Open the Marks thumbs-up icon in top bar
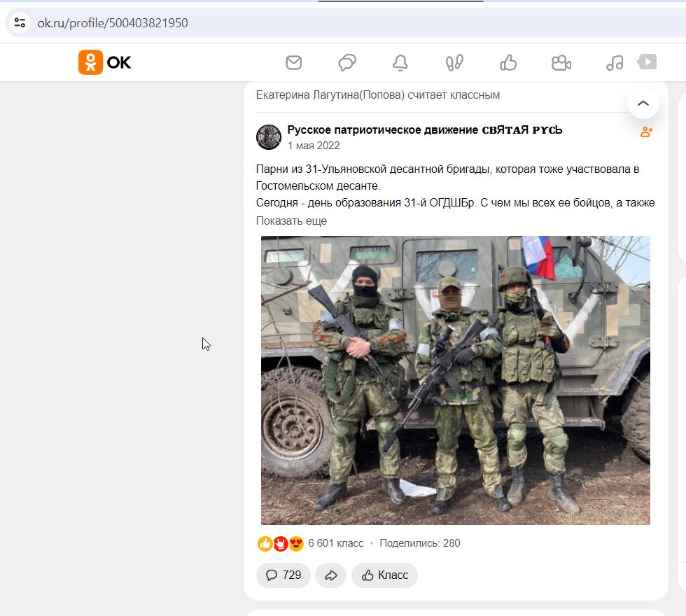Image resolution: width=686 pixels, height=616 pixels. click(x=508, y=62)
